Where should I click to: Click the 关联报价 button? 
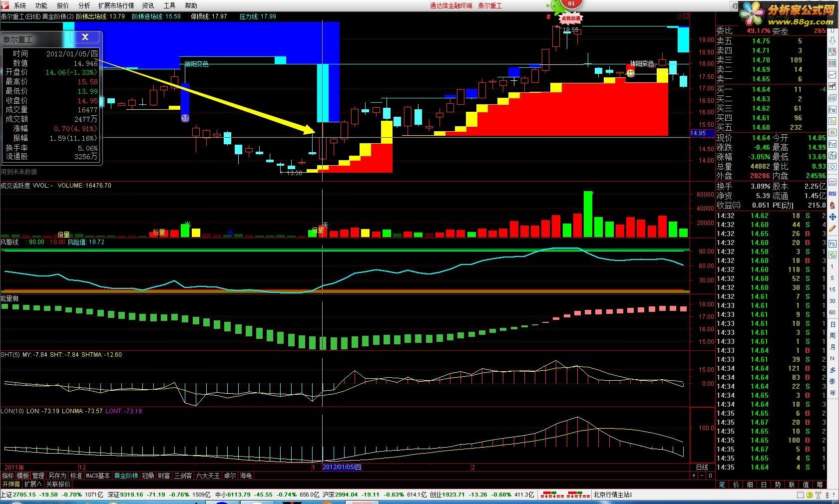(x=58, y=484)
